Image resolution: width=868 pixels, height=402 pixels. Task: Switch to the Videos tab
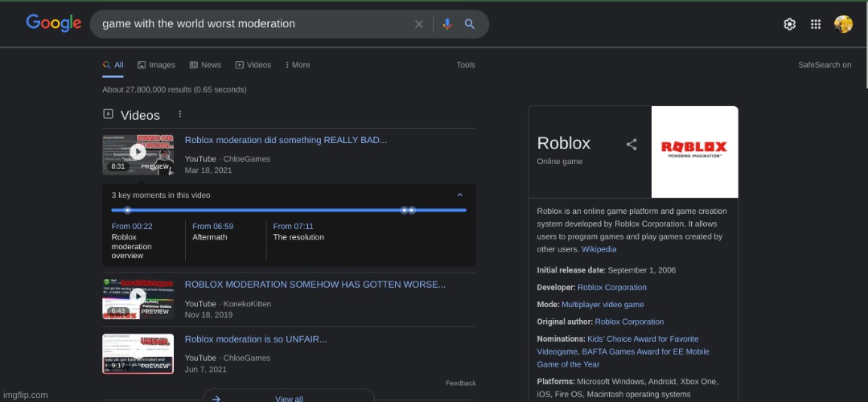[x=253, y=64]
